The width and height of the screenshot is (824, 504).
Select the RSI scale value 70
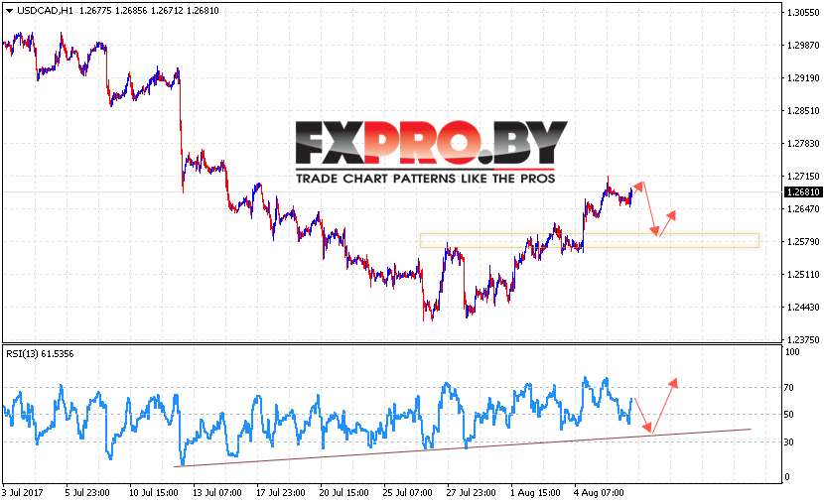click(x=789, y=388)
